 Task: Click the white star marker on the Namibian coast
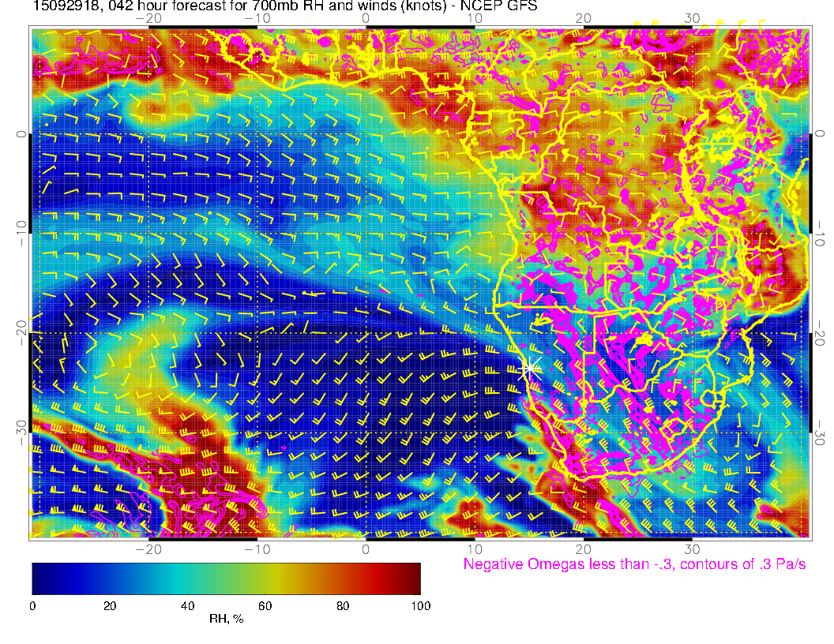tap(529, 368)
